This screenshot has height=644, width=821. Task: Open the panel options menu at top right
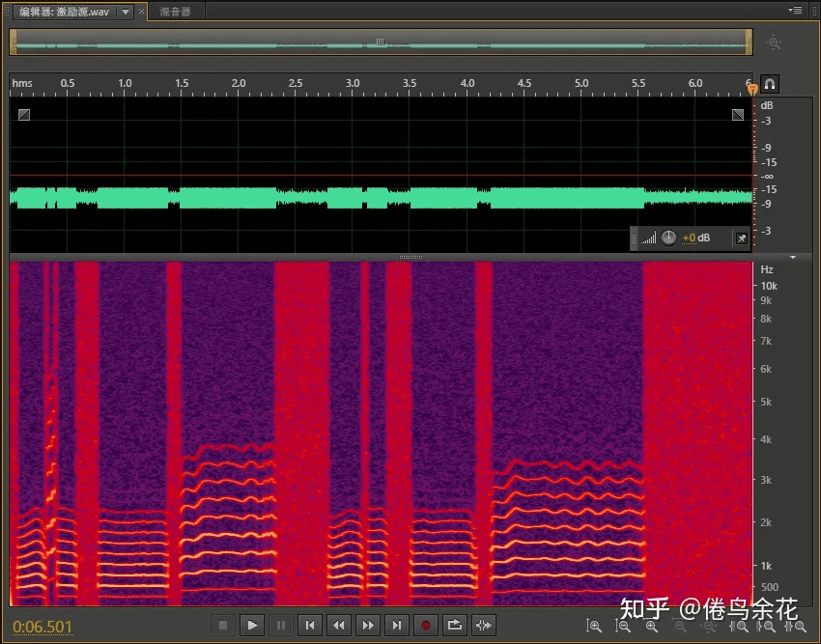[795, 10]
